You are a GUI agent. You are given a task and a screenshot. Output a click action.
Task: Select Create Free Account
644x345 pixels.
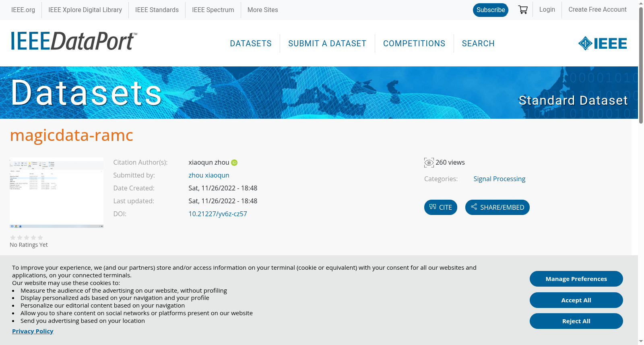[x=597, y=9]
